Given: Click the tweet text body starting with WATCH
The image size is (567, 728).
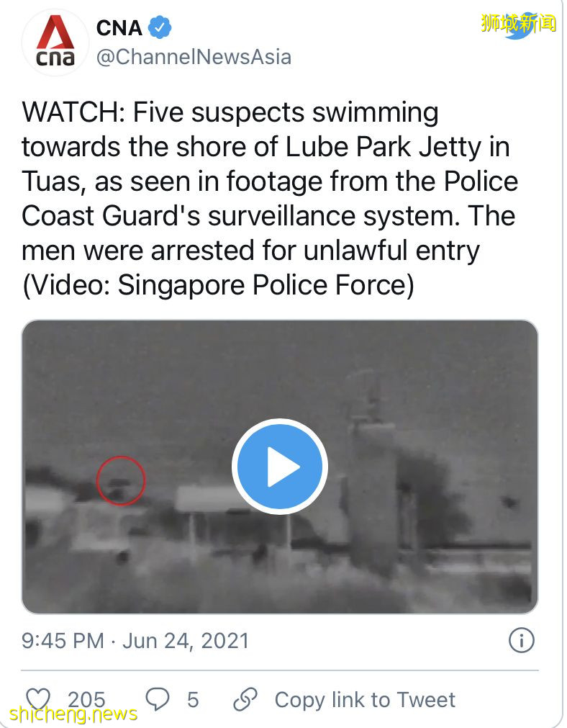Looking at the screenshot, I should pos(270,199).
